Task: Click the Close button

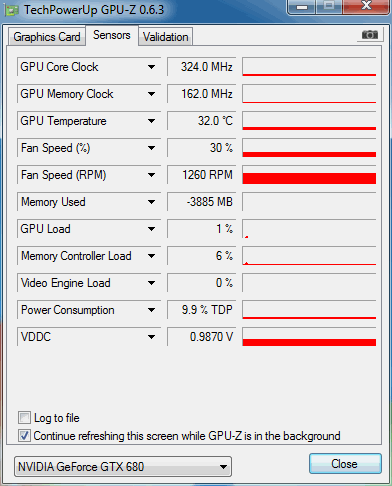Action: point(345,463)
